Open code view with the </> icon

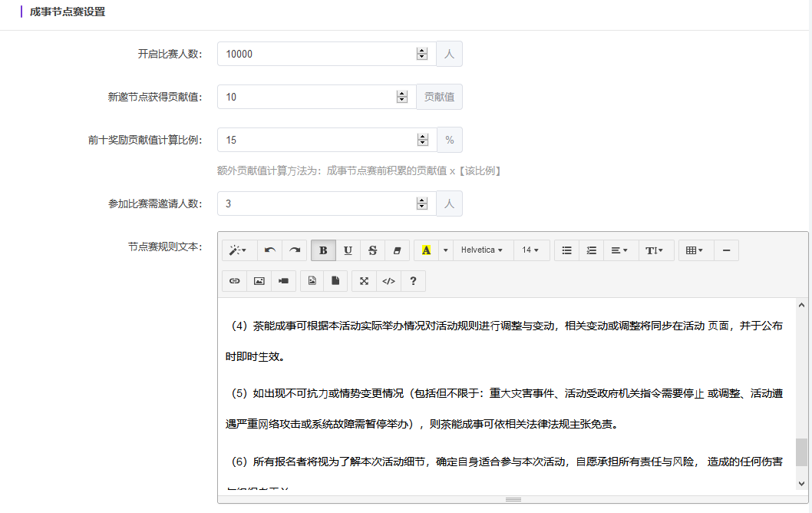[x=388, y=281]
